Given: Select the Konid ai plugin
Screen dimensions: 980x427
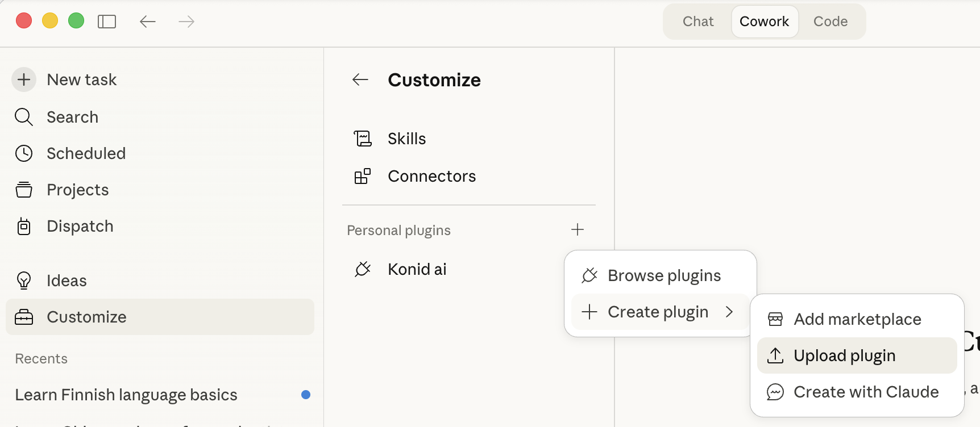Looking at the screenshot, I should tap(417, 269).
